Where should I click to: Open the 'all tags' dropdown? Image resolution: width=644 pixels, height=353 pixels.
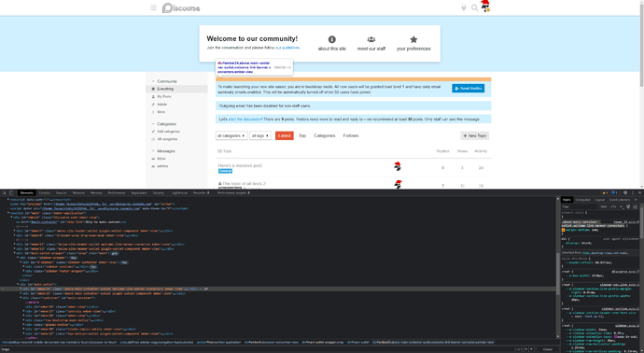[260, 135]
